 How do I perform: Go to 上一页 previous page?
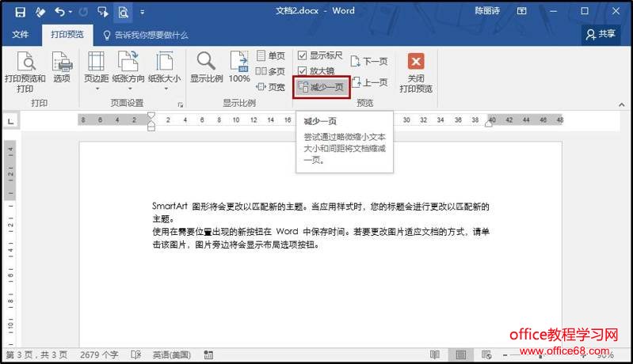click(369, 82)
